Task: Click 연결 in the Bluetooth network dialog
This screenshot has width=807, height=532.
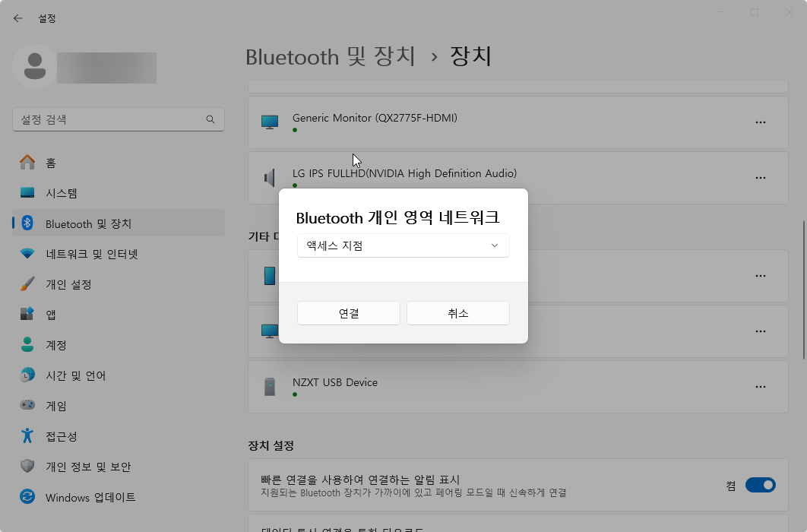Action: (x=348, y=312)
